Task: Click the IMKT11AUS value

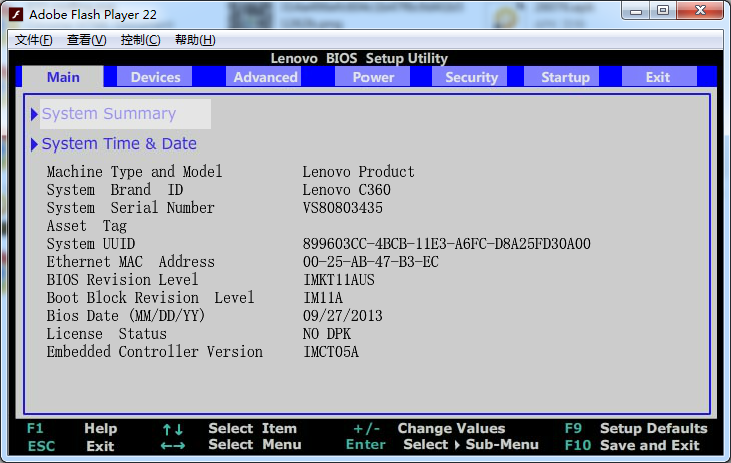Action: pyautogui.click(x=339, y=280)
